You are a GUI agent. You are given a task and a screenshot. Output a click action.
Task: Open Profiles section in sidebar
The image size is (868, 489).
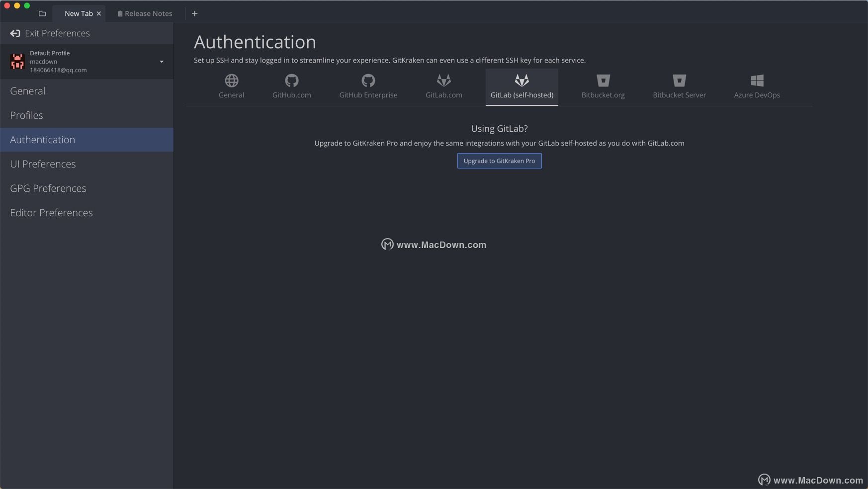tap(87, 115)
